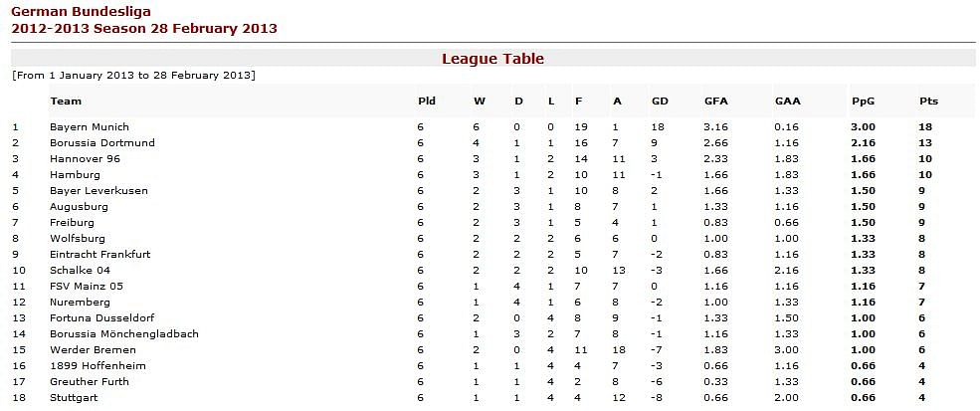
Task: Click the League Table heading
Action: [x=493, y=59]
